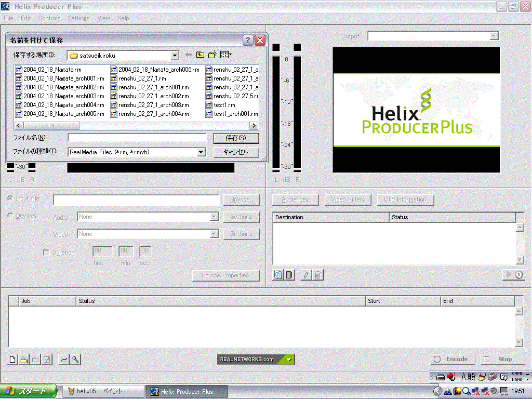The width and height of the screenshot is (532, 399).
Task: Open the Help menu
Action: 123,18
